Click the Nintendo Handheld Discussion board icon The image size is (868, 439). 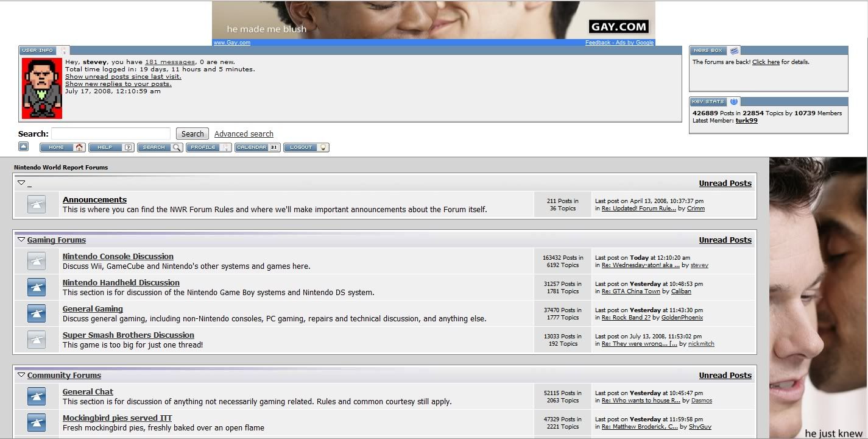[x=37, y=288]
